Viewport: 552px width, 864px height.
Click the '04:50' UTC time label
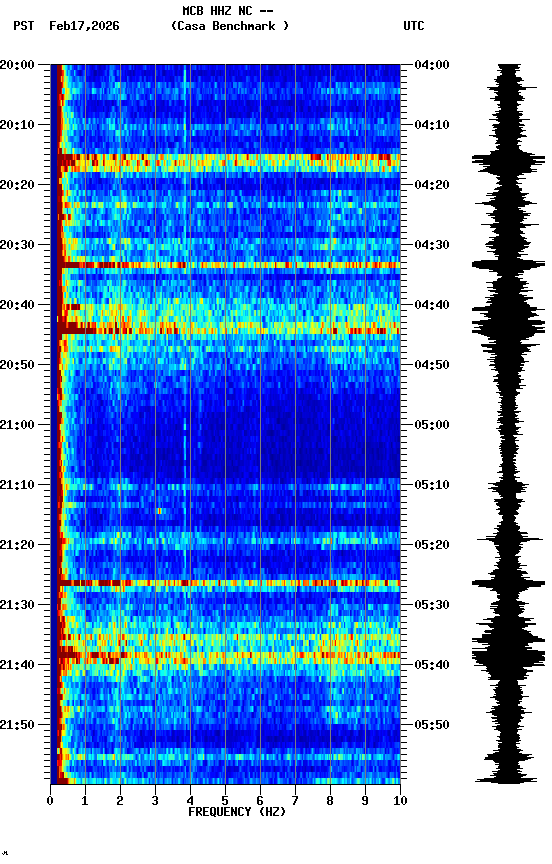tap(432, 365)
